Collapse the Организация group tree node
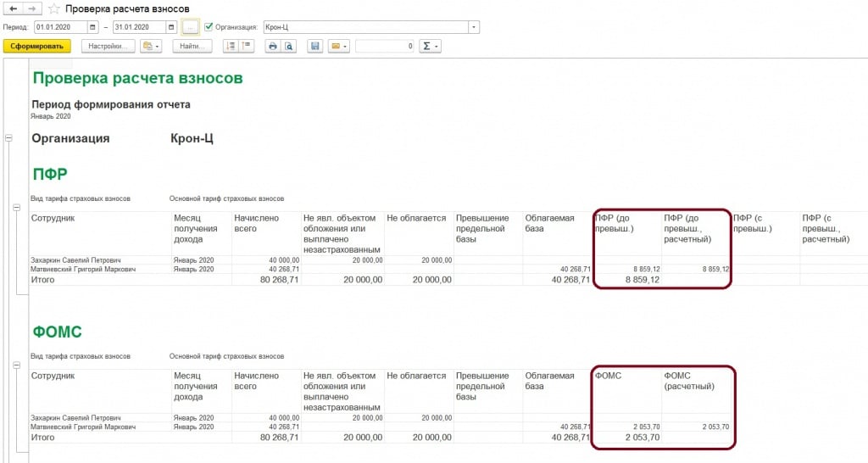 point(9,138)
